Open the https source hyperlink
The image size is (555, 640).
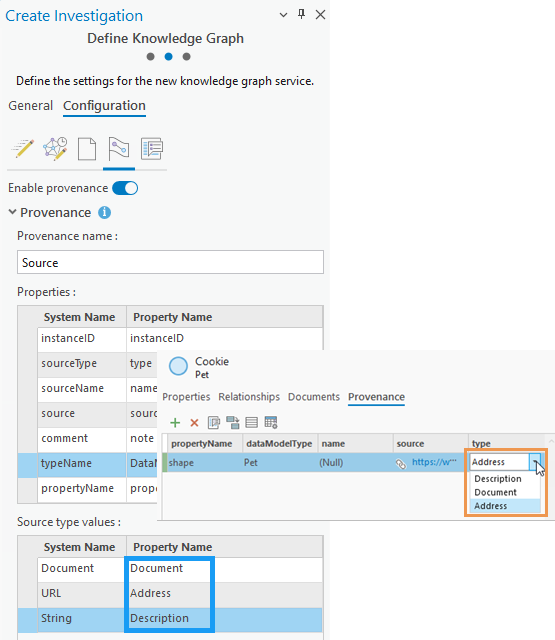[434, 462]
